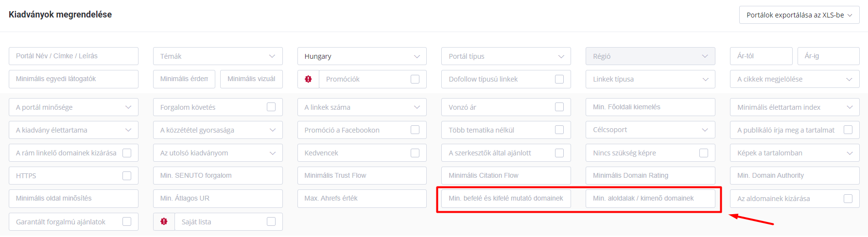
Task: Click Min. aloldalak / kimenő domainek field
Action: [x=650, y=199]
